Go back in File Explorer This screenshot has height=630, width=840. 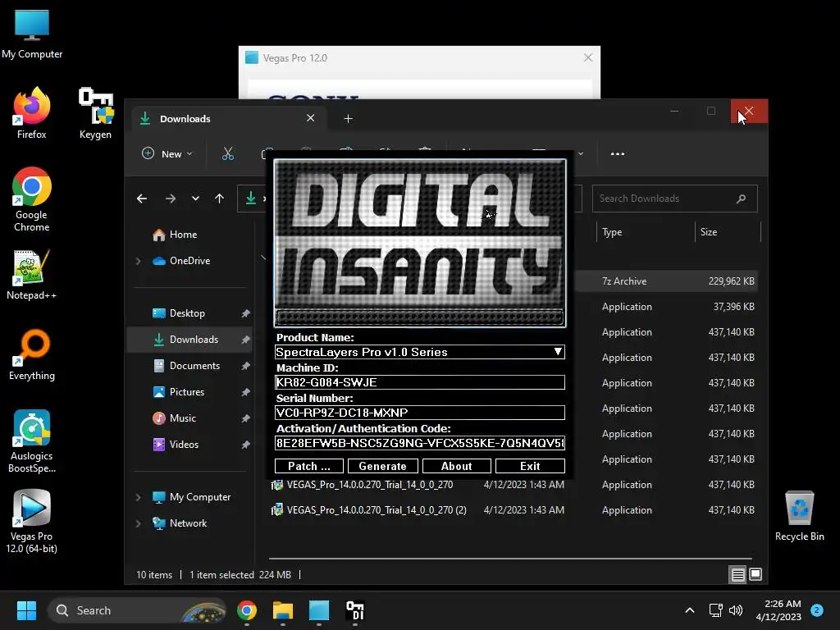tap(142, 199)
